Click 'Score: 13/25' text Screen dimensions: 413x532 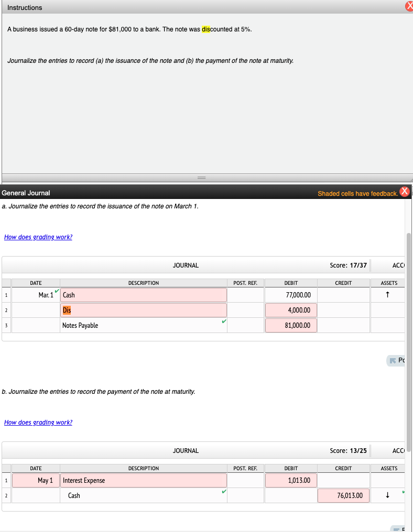click(x=348, y=450)
